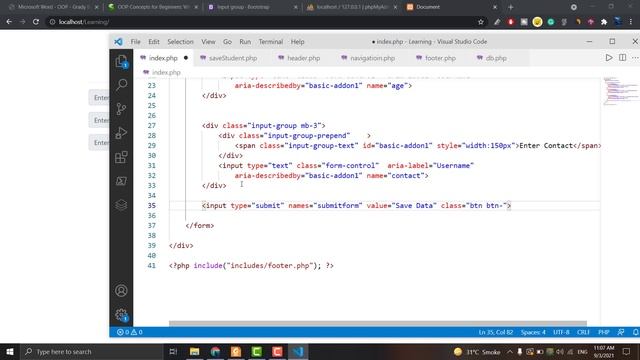
Task: Open the Run menu
Action: point(245,42)
